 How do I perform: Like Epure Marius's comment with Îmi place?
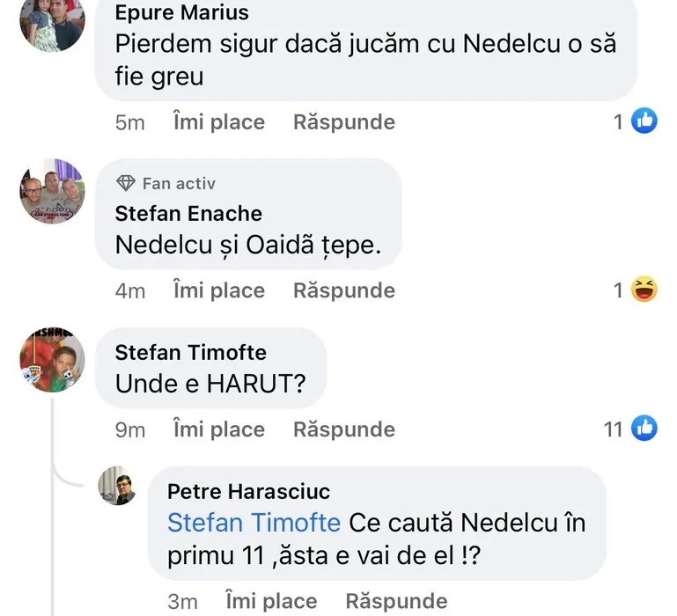pyautogui.click(x=218, y=121)
